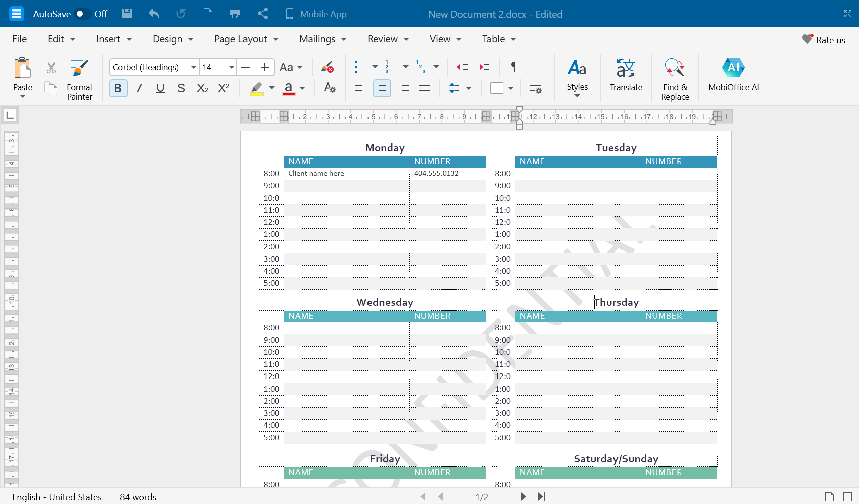
Task: Click the Mobile App button
Action: click(x=316, y=14)
